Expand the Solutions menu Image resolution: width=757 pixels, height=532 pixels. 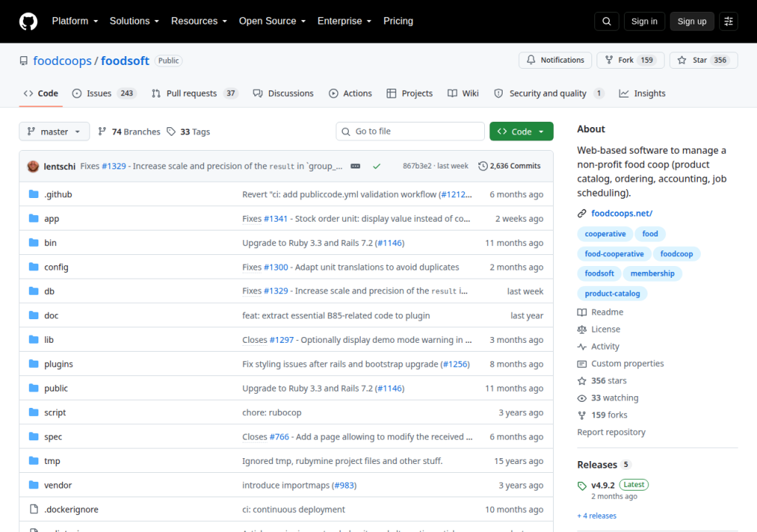tap(135, 21)
